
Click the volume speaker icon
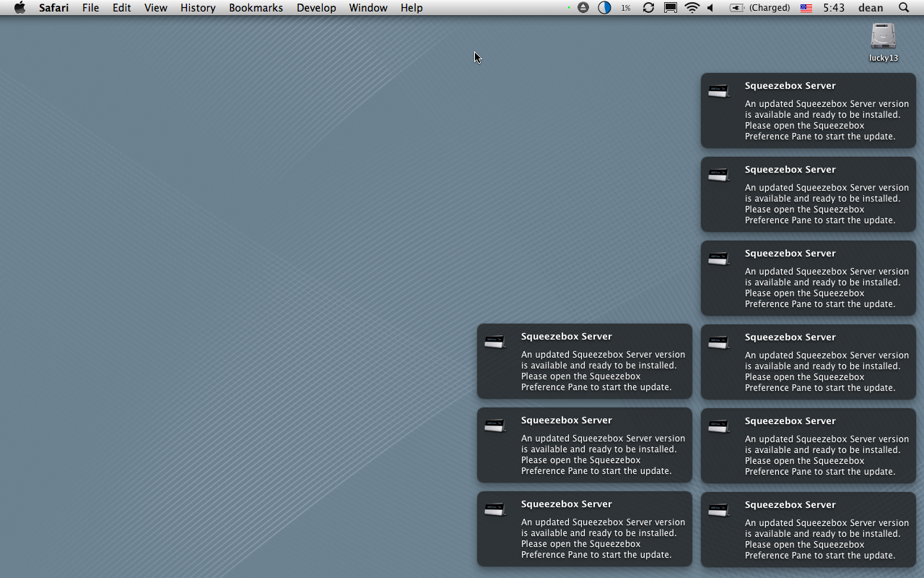(x=711, y=8)
